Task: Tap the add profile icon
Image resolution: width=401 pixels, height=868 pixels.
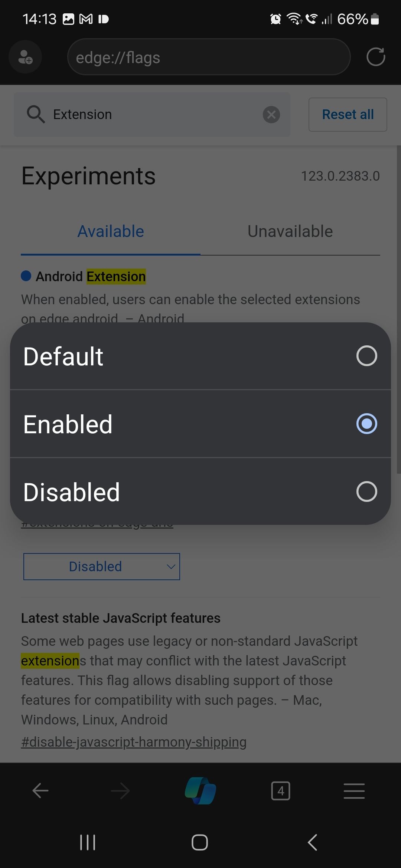Action: [25, 57]
